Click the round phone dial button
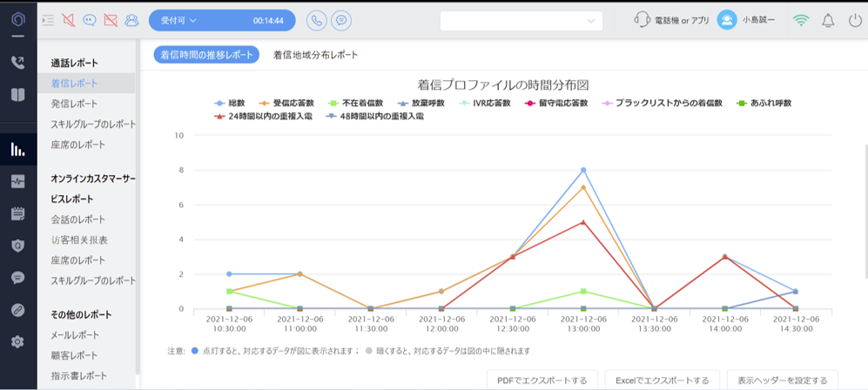 click(x=317, y=20)
